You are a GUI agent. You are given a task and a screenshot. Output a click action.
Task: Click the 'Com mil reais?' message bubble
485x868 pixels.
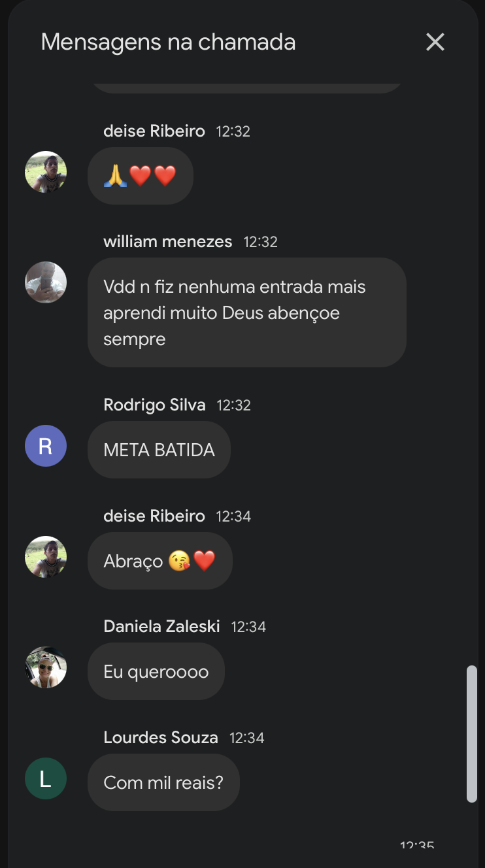pyautogui.click(x=163, y=782)
